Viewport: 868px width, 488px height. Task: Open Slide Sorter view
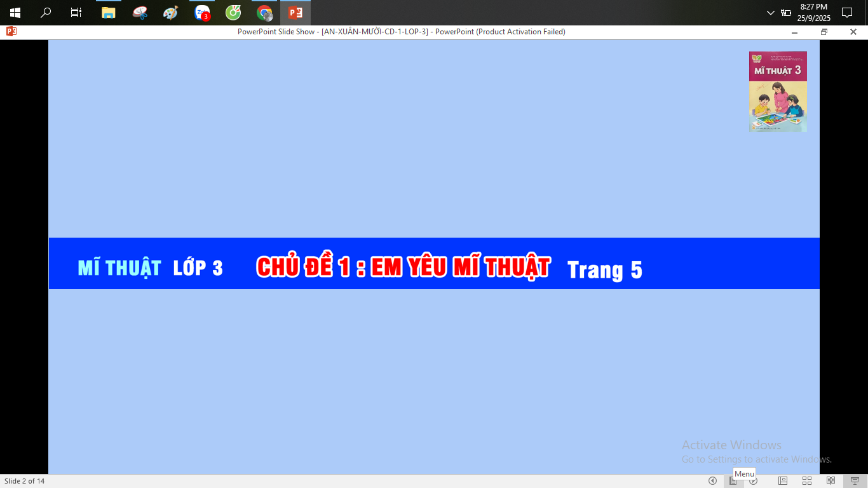click(x=806, y=481)
